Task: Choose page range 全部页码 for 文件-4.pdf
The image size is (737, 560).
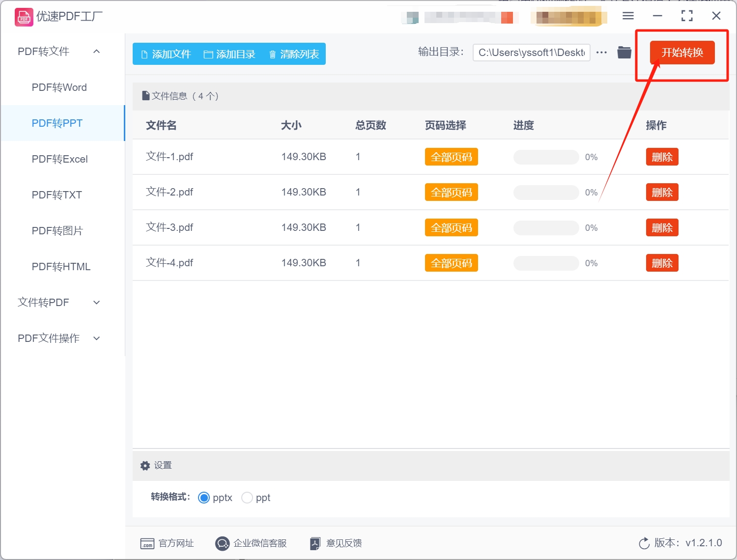Action: click(451, 263)
